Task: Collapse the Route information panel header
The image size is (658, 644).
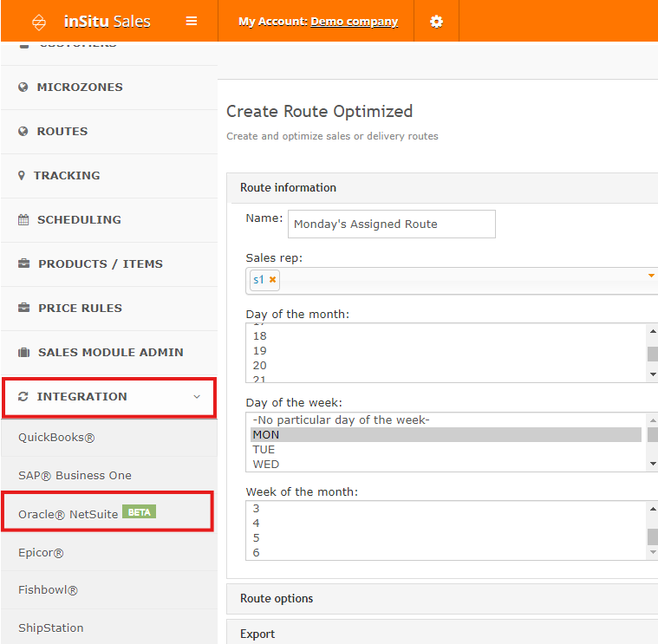Action: pos(442,187)
